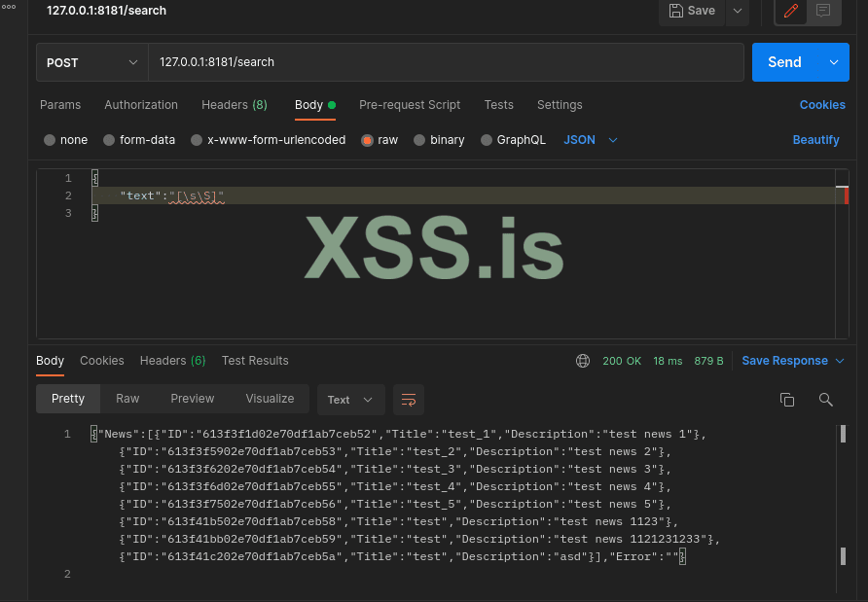Switch to the Pre-request Script tab
Image resolution: width=868 pixels, height=602 pixels.
point(410,105)
